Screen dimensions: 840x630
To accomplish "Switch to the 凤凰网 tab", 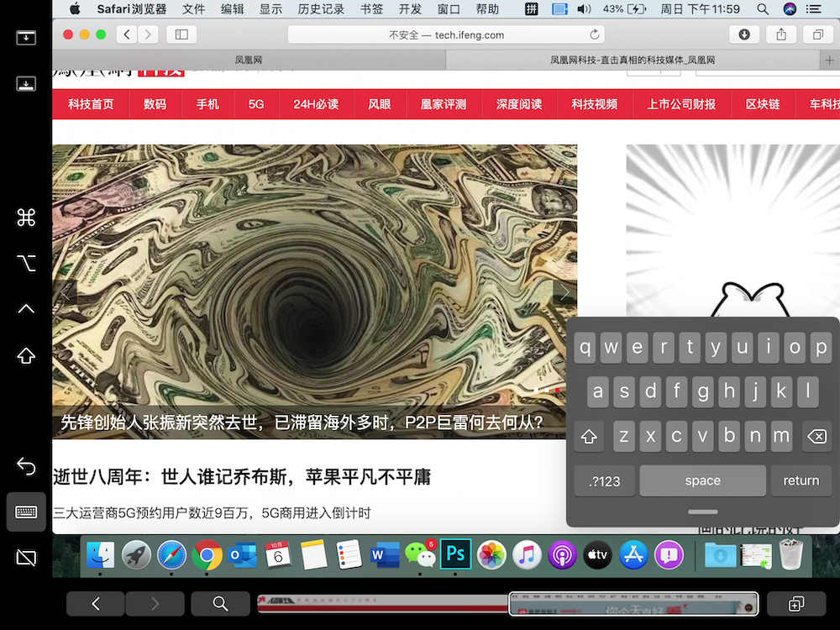I will (x=249, y=60).
